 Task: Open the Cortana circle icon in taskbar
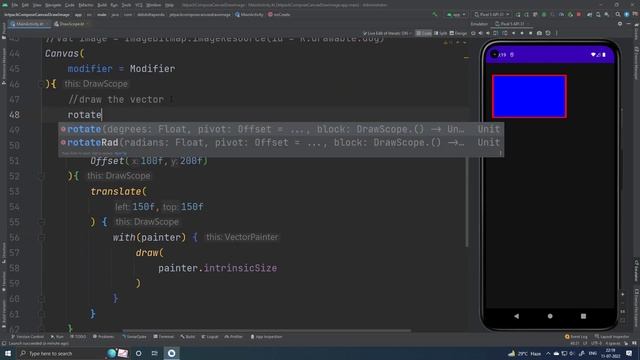click(x=139, y=353)
